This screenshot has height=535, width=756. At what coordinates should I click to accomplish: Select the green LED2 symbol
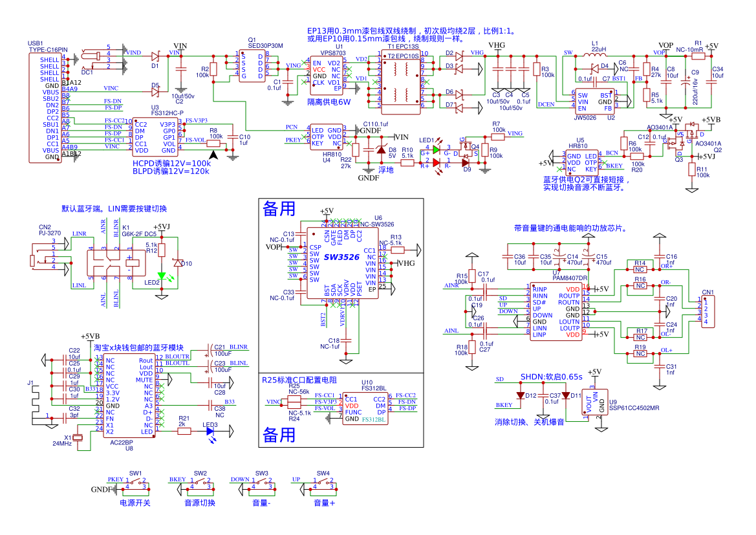(162, 276)
